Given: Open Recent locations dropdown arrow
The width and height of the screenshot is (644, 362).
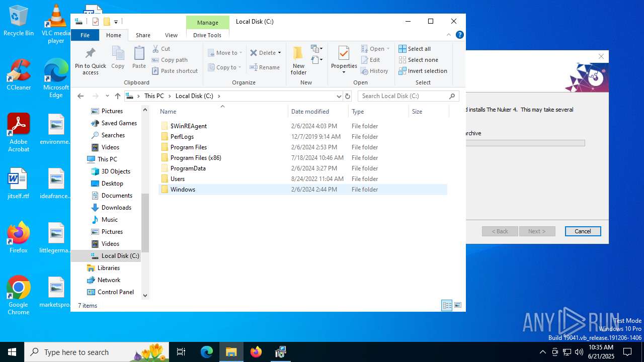Looking at the screenshot, I should coord(107,96).
